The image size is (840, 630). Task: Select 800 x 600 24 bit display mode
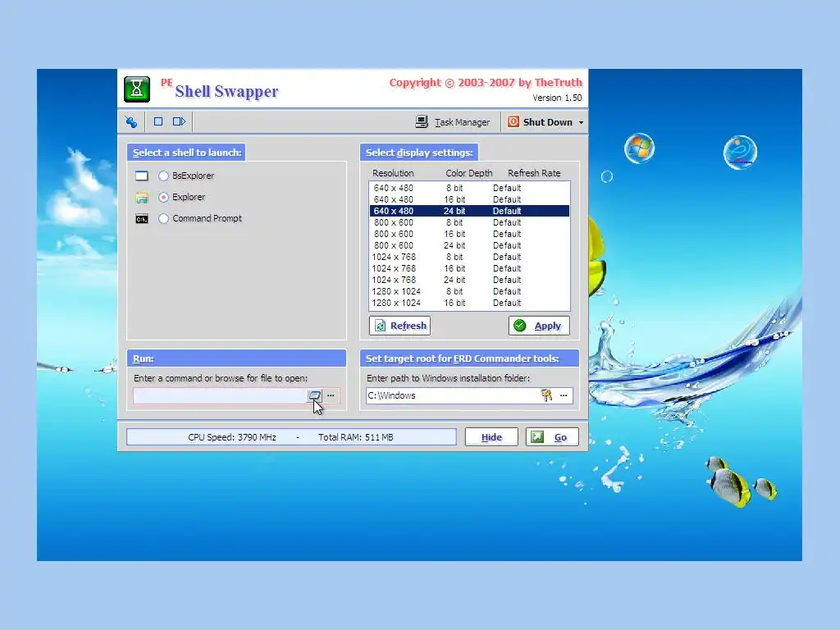point(469,245)
